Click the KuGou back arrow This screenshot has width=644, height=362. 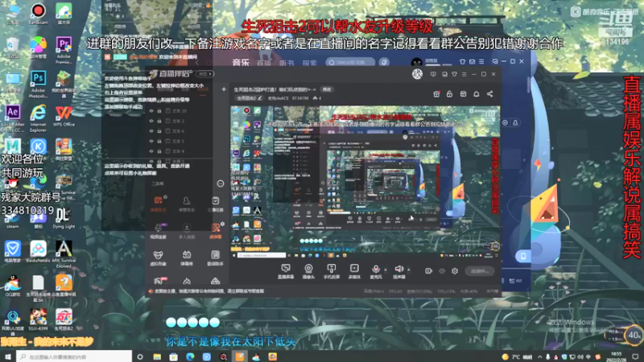tap(197, 63)
